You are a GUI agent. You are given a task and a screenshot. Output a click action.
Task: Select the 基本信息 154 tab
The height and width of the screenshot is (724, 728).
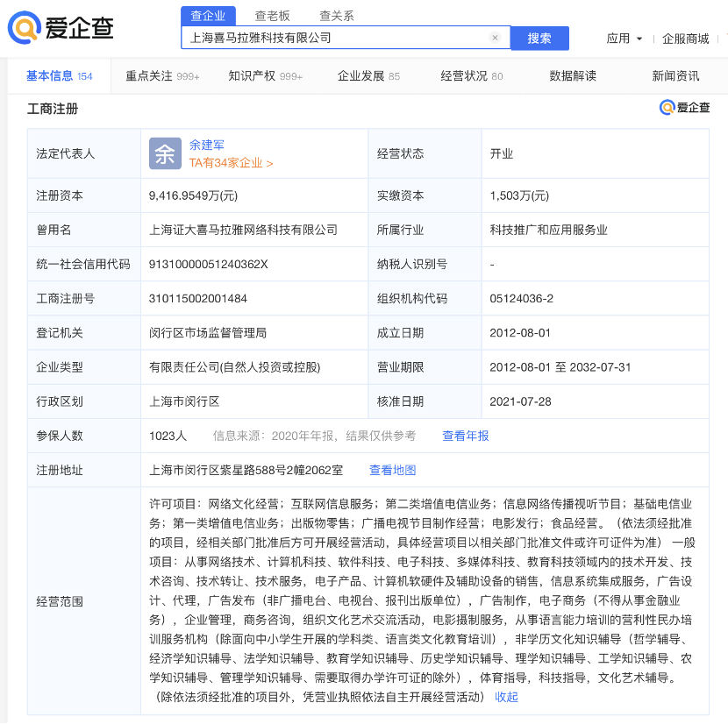[60, 76]
